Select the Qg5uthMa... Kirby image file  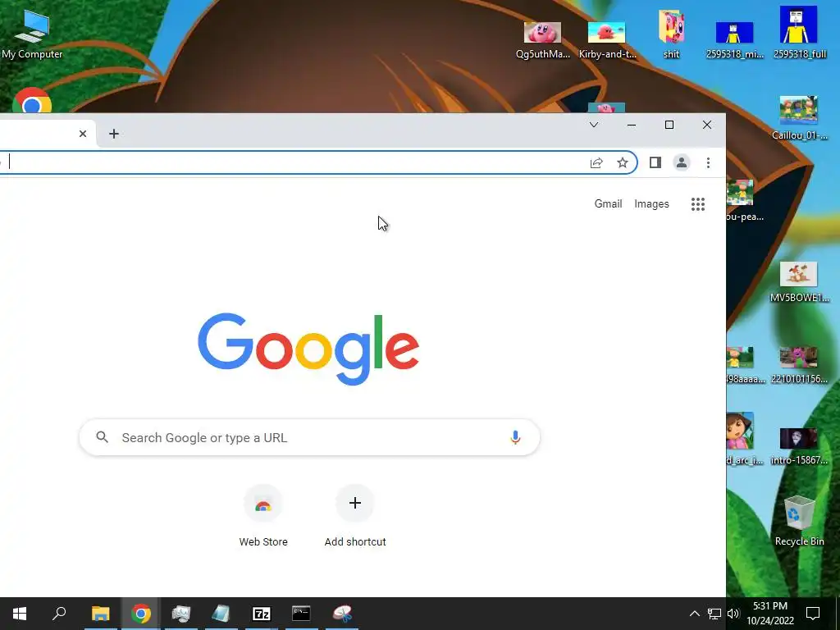pyautogui.click(x=543, y=39)
